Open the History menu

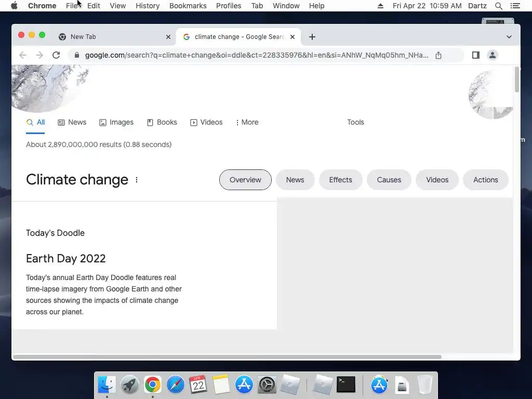[x=148, y=6]
